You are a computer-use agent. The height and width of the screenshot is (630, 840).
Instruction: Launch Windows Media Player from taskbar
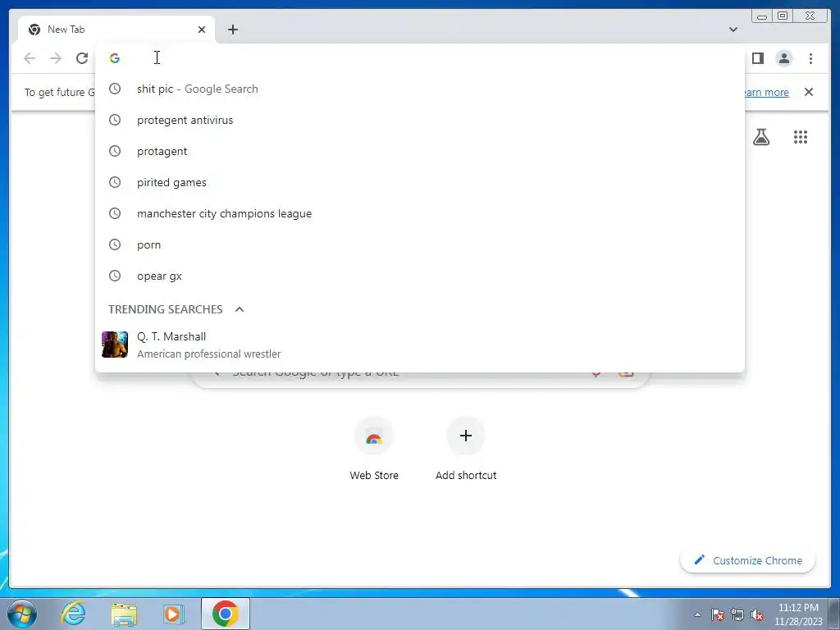[173, 614]
